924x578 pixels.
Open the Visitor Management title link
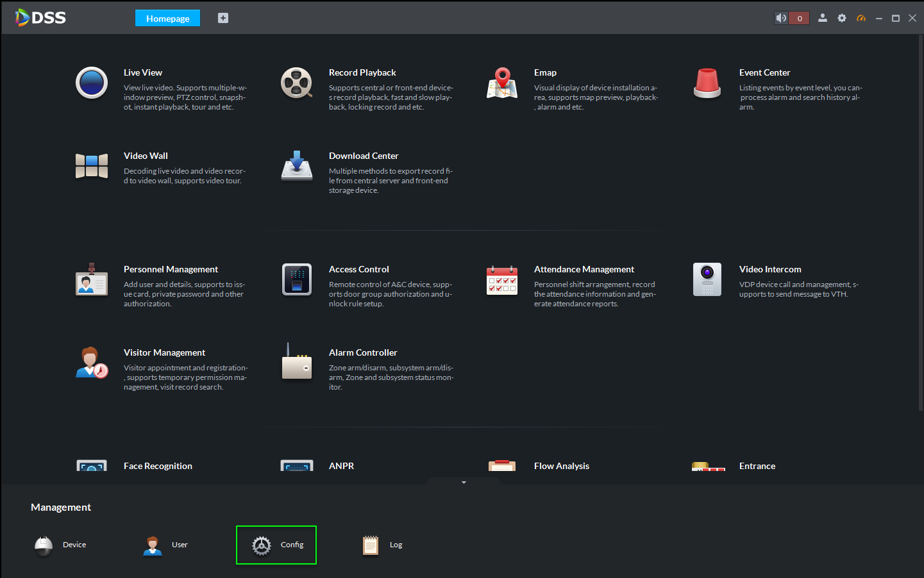point(164,352)
